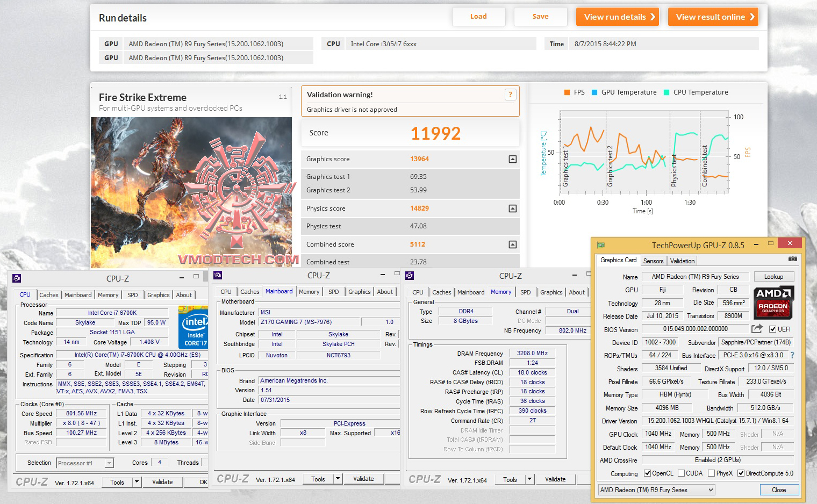Screen dimensions: 817x504
Task: Click the app icon of the CPU-Z window showing the CPU tab
Action: (17, 278)
